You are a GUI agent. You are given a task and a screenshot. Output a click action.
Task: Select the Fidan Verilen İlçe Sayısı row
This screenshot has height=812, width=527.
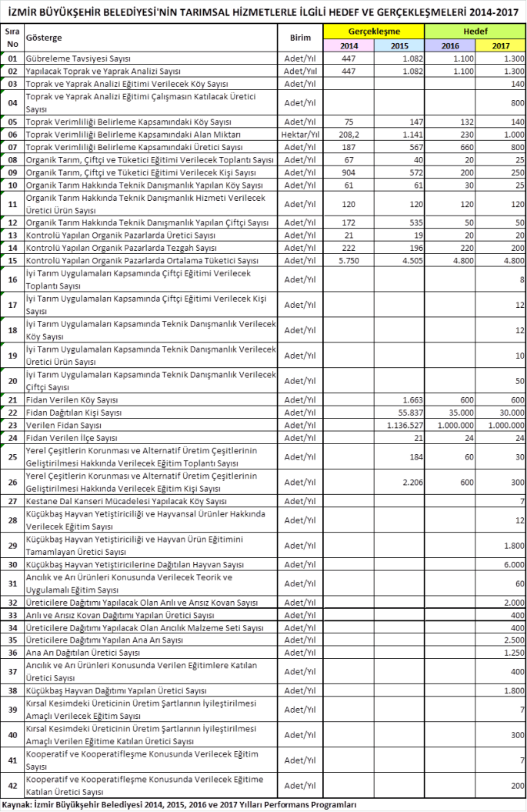70,437
